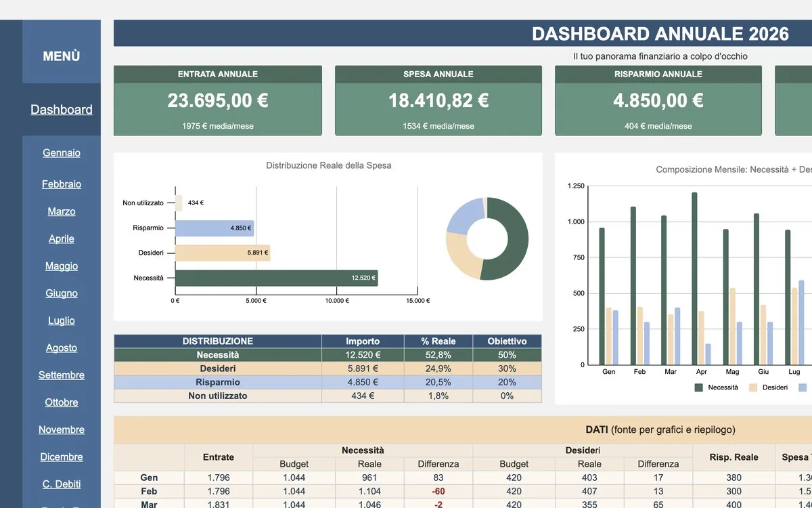Select the 12.520 € Importo cell
This screenshot has height=508, width=812.
pos(363,355)
